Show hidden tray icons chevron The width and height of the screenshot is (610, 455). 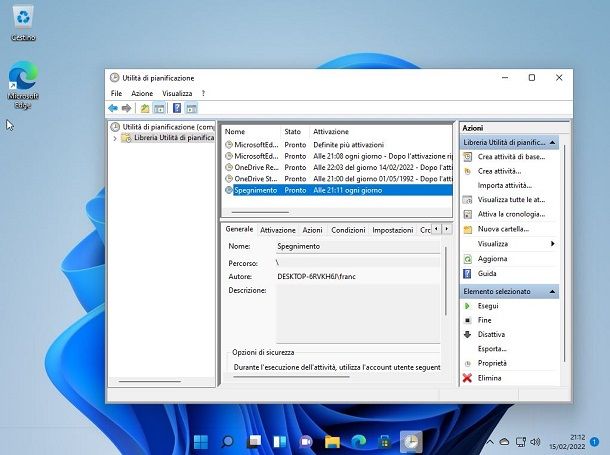(x=490, y=442)
